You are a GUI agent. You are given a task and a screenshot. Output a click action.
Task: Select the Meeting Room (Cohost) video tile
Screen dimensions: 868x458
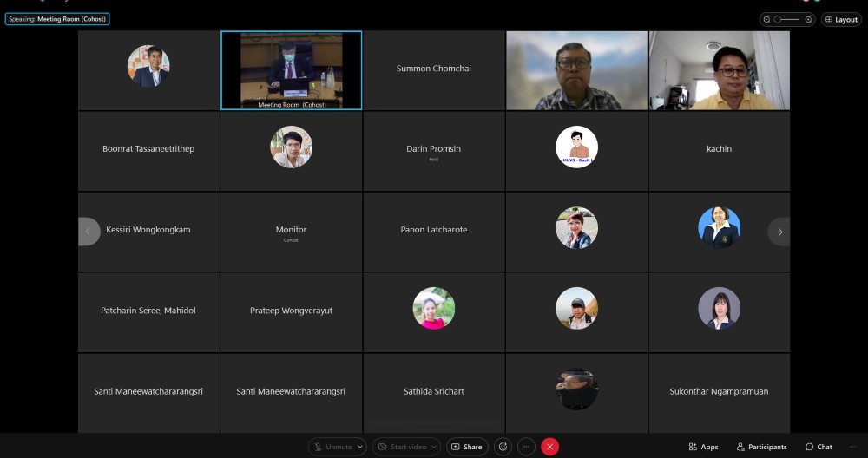(291, 71)
